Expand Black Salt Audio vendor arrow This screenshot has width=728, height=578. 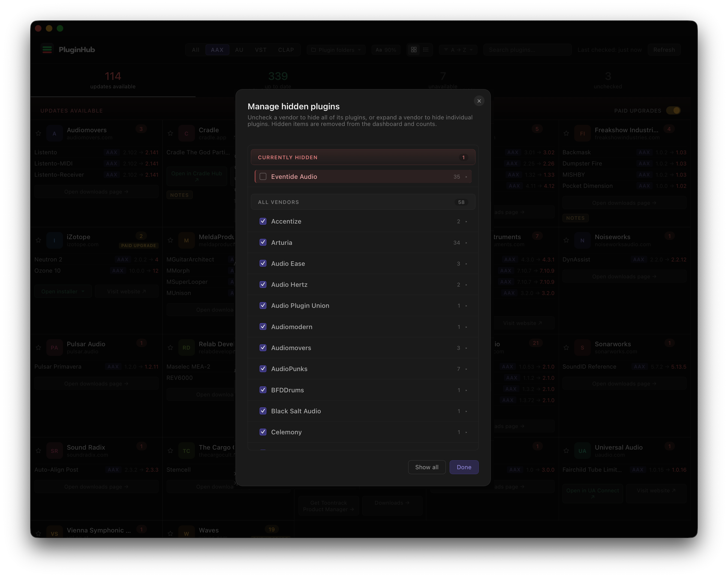pos(466,411)
